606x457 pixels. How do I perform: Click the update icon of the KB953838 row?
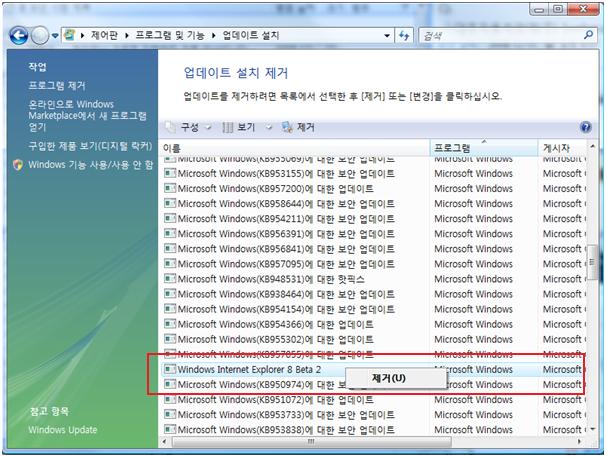tap(170, 430)
